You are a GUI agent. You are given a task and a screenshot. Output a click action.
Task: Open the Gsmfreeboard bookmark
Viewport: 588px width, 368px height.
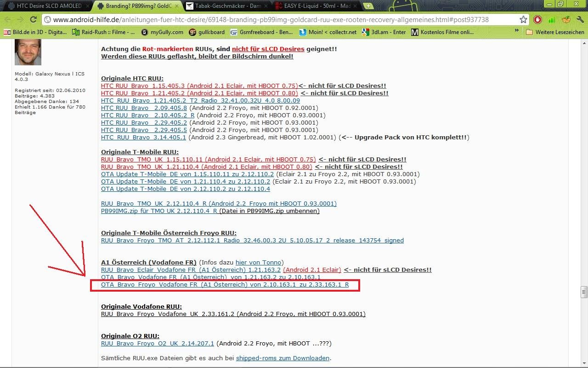261,32
